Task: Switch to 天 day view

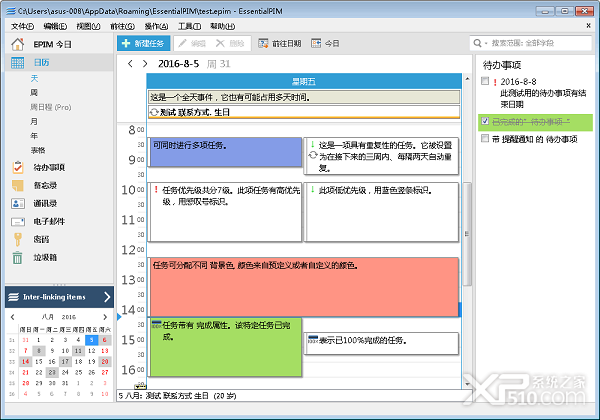Action: [x=34, y=78]
